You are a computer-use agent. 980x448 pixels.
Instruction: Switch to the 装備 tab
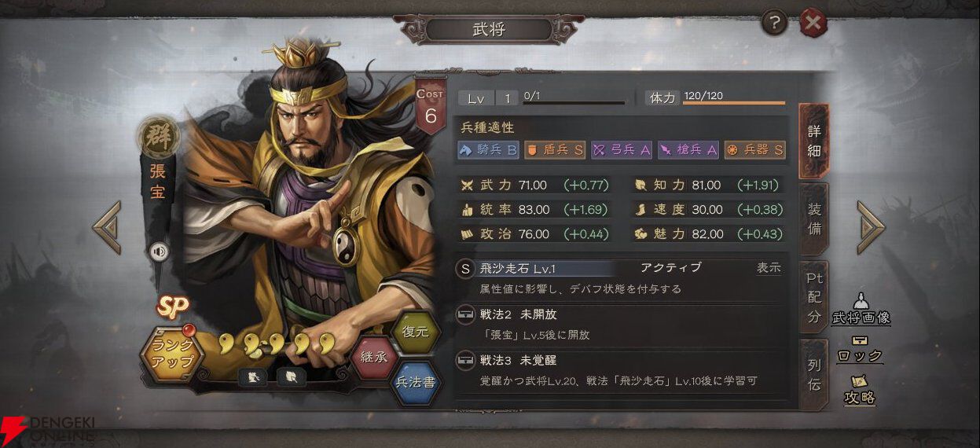pyautogui.click(x=814, y=219)
